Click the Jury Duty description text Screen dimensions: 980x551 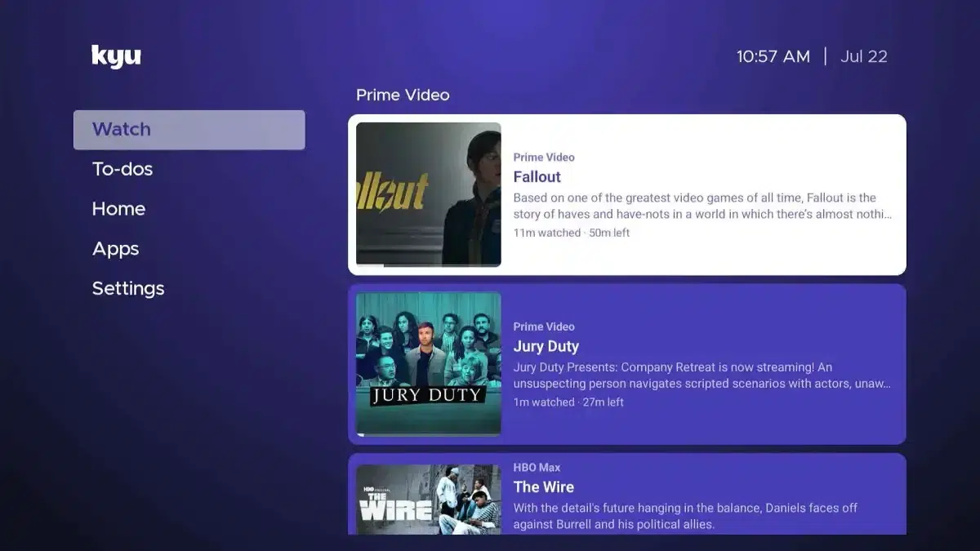click(702, 375)
